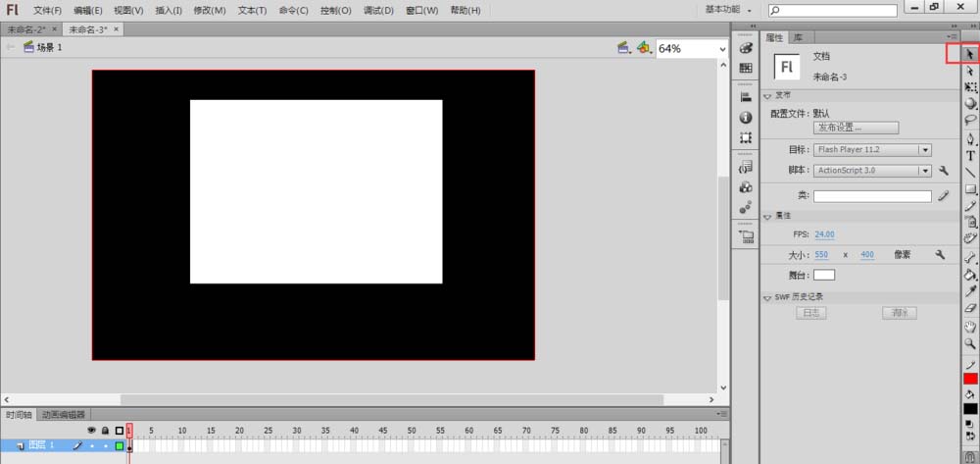Viewport: 980px width, 464px height.
Task: Switch to the 未命名-2* document tab
Action: point(26,29)
